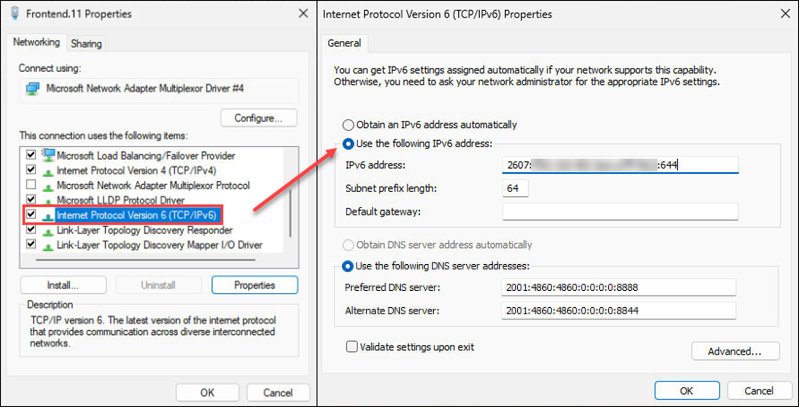Click the Install... button
This screenshot has height=407, width=799.
63,285
